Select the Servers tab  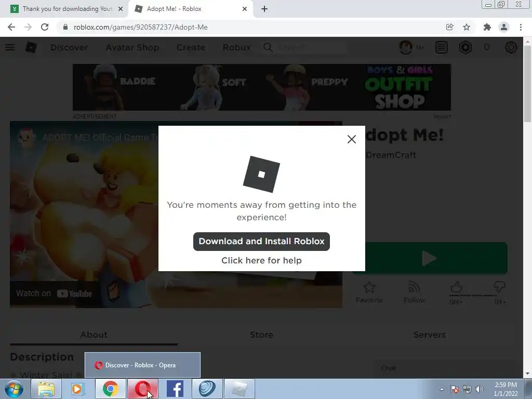[x=429, y=335]
